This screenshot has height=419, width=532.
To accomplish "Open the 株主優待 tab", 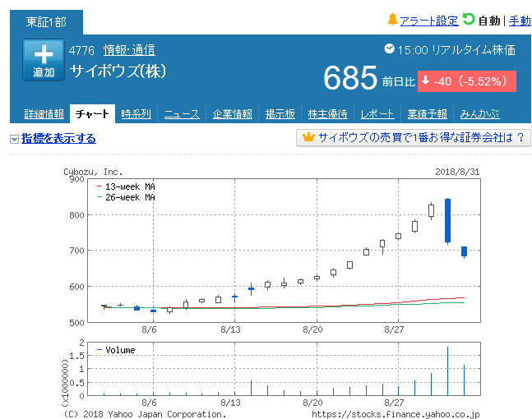I will 328,114.
